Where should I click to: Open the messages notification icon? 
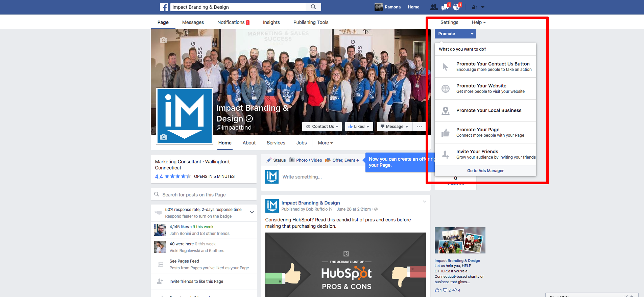445,7
